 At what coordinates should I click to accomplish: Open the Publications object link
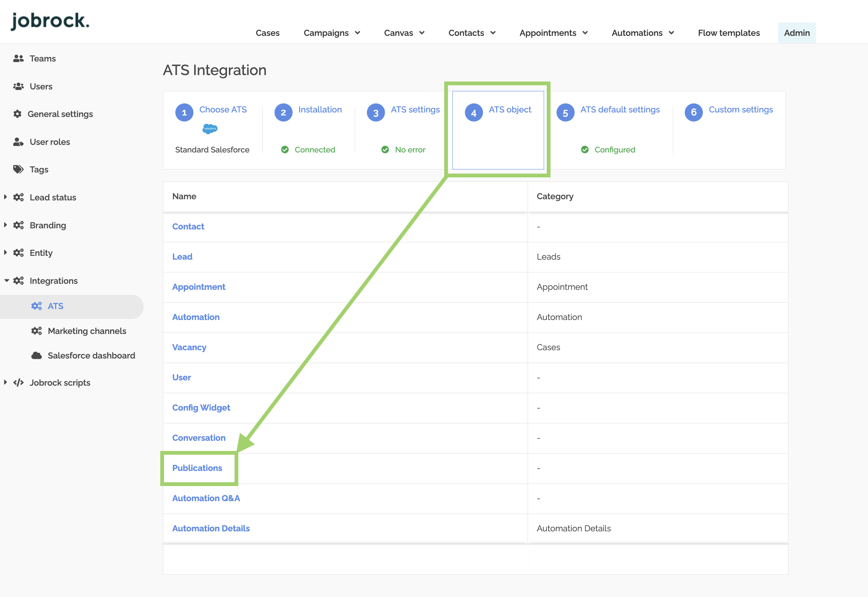click(x=197, y=468)
